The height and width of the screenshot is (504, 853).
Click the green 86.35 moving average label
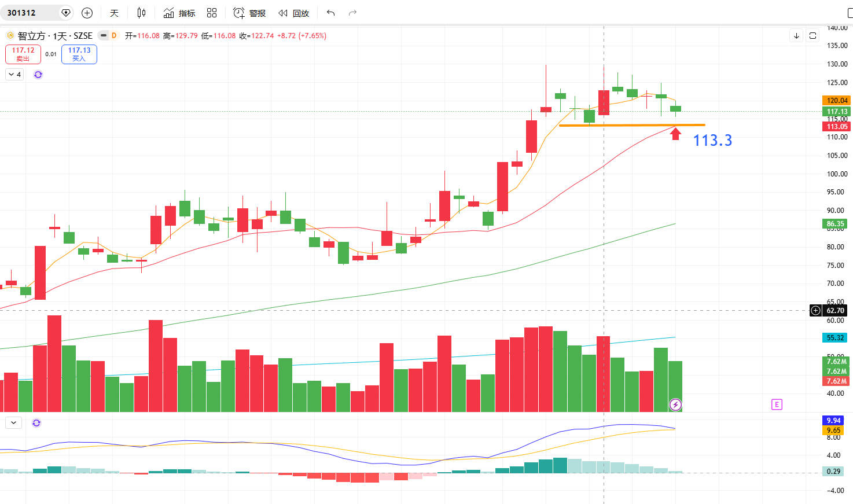(x=836, y=224)
